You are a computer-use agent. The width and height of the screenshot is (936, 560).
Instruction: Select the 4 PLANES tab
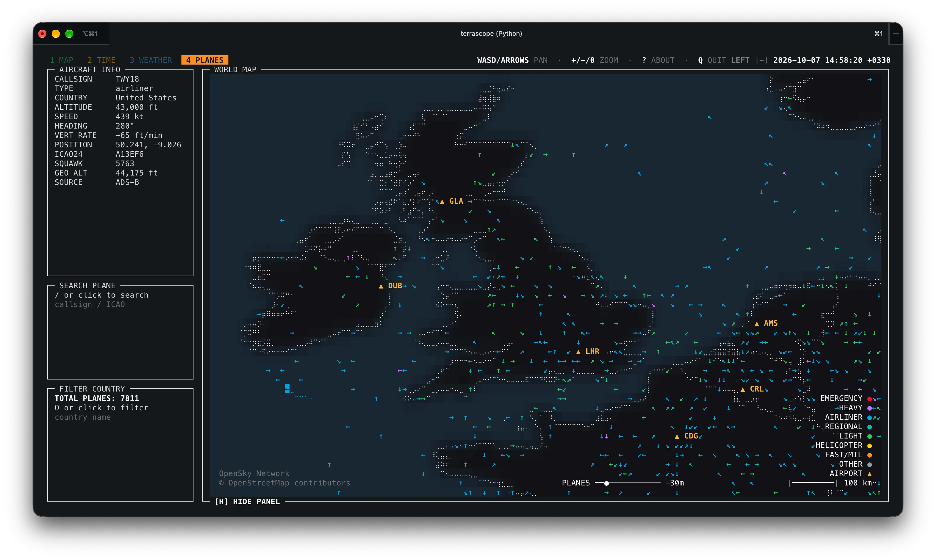(205, 60)
